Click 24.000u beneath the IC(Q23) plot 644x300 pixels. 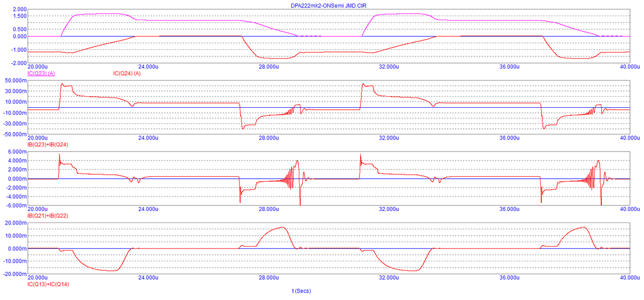coord(148,67)
